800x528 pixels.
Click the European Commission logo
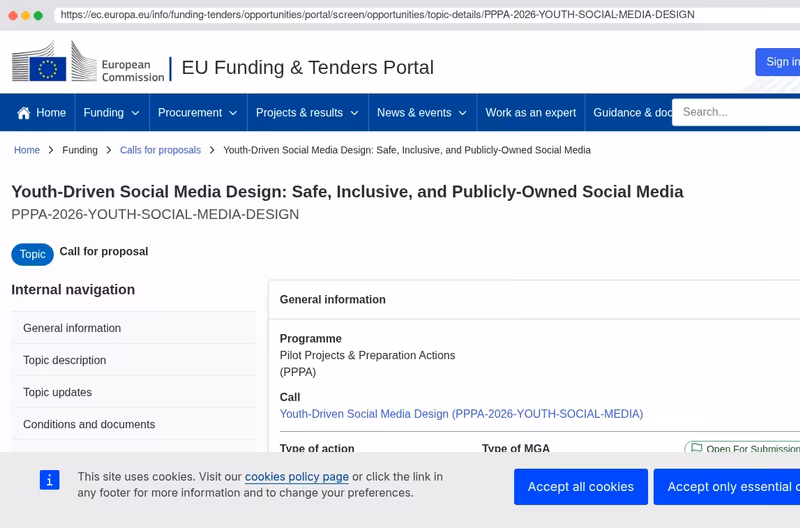[x=88, y=62]
